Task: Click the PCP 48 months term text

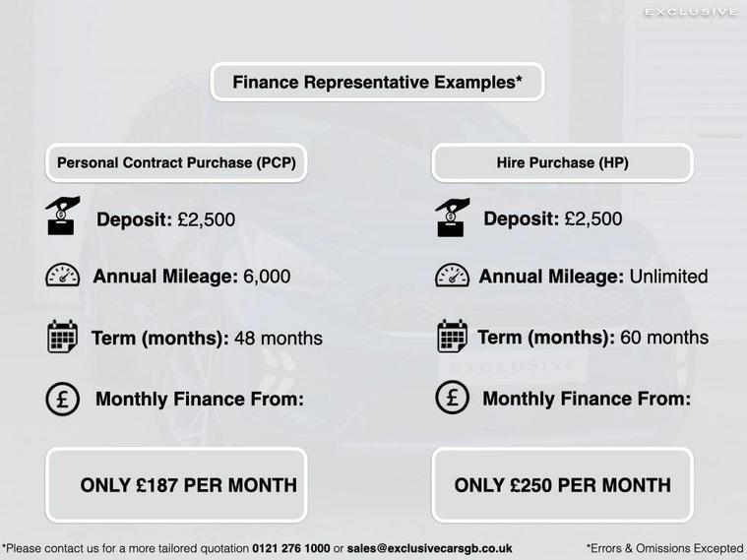Action: [279, 338]
